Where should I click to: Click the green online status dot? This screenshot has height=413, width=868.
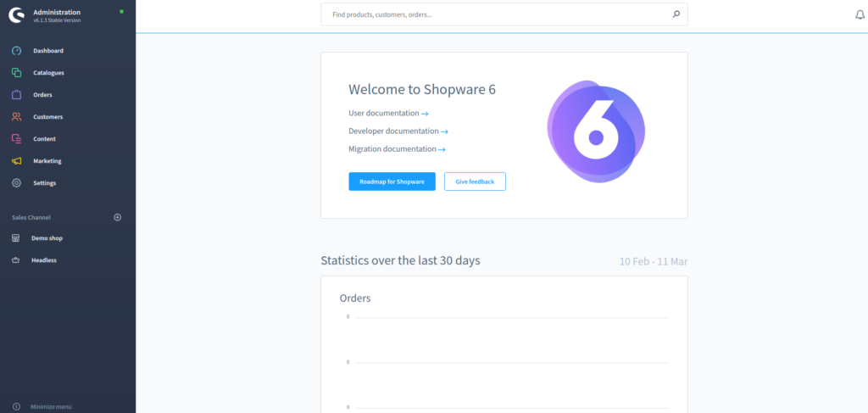122,12
